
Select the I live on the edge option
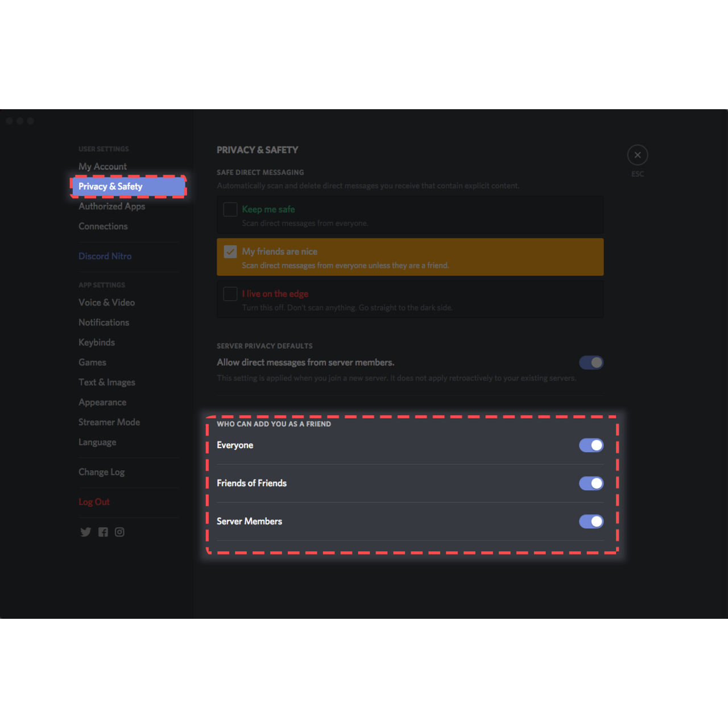(230, 293)
